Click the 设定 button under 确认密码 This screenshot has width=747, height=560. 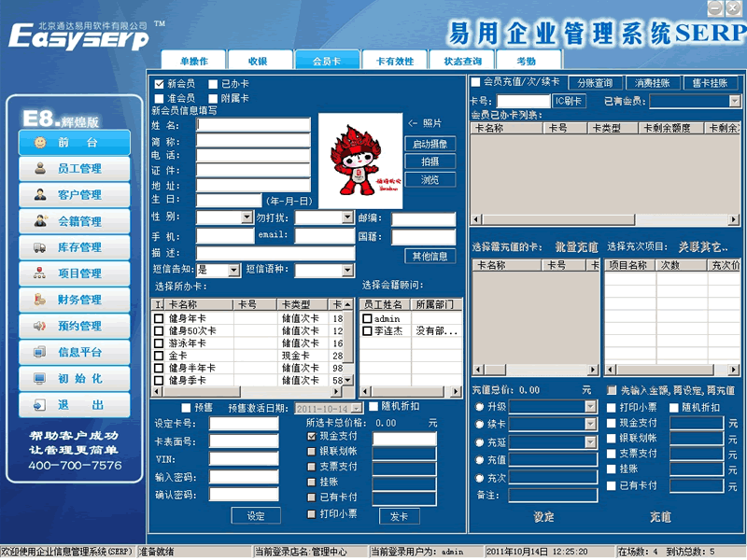click(256, 516)
